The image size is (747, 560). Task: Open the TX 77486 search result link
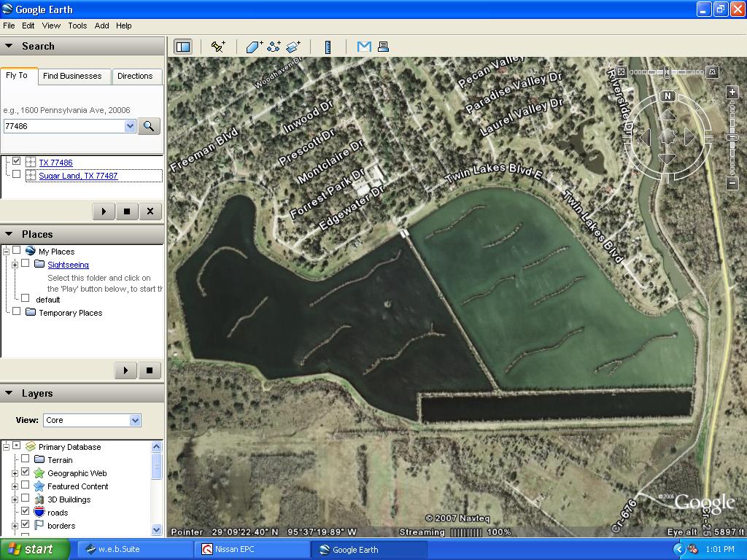pos(55,163)
